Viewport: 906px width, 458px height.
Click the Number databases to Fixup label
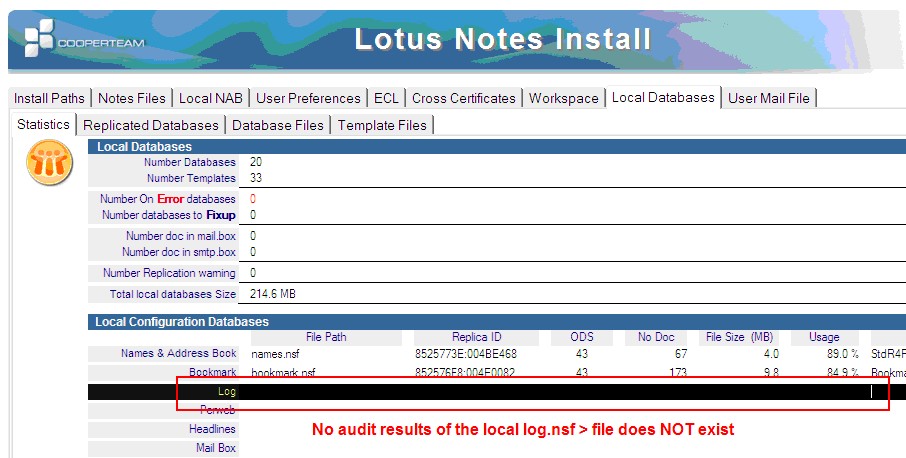pyautogui.click(x=169, y=215)
